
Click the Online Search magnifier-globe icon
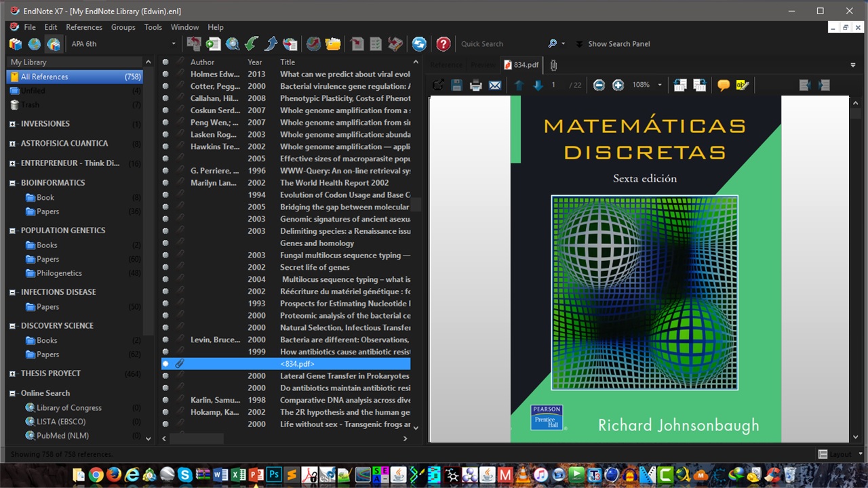233,44
